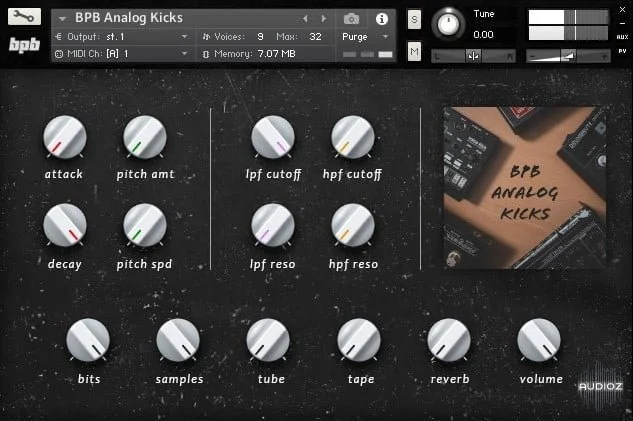The height and width of the screenshot is (421, 633).
Task: Load previous instrument with left arrow
Action: (305, 19)
